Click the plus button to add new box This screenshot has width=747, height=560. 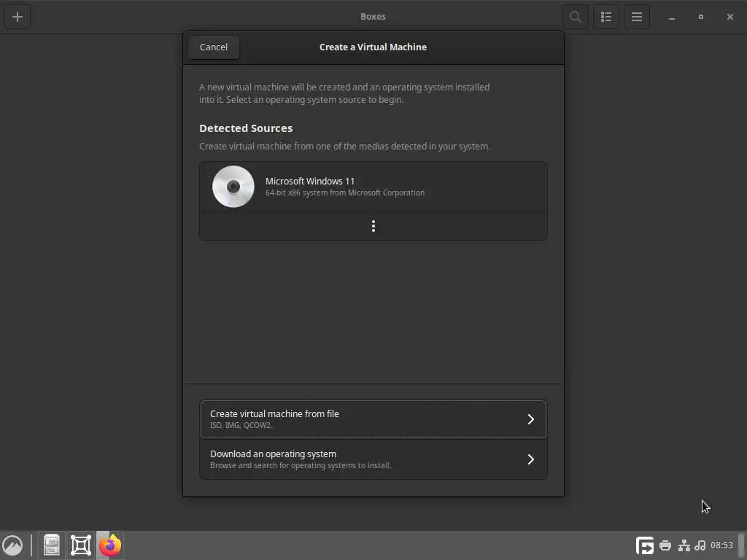click(18, 17)
